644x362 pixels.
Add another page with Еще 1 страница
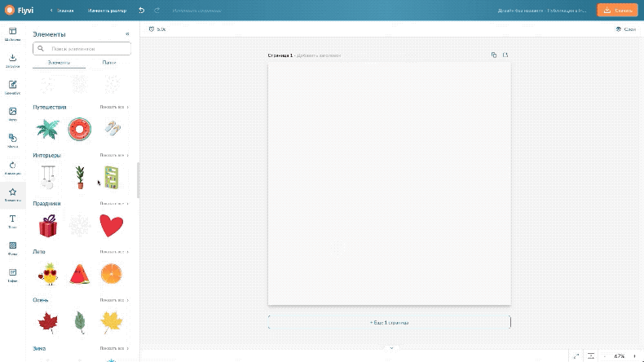click(390, 323)
